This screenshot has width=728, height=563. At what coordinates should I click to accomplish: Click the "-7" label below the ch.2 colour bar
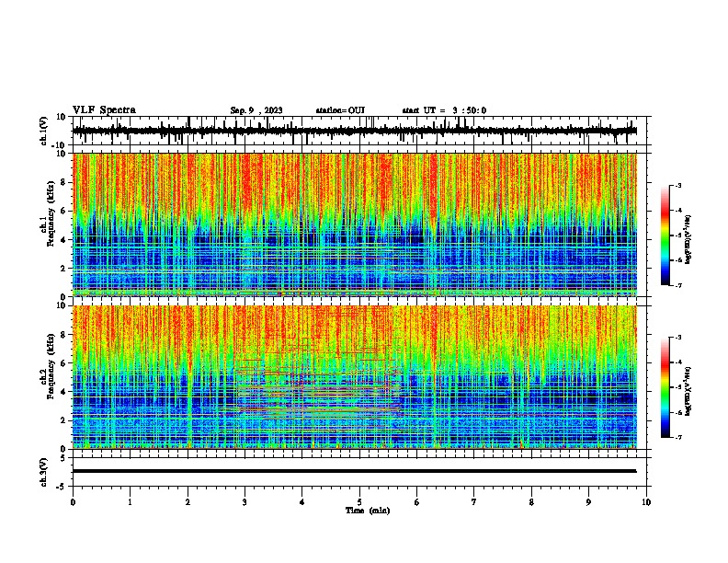coord(677,437)
